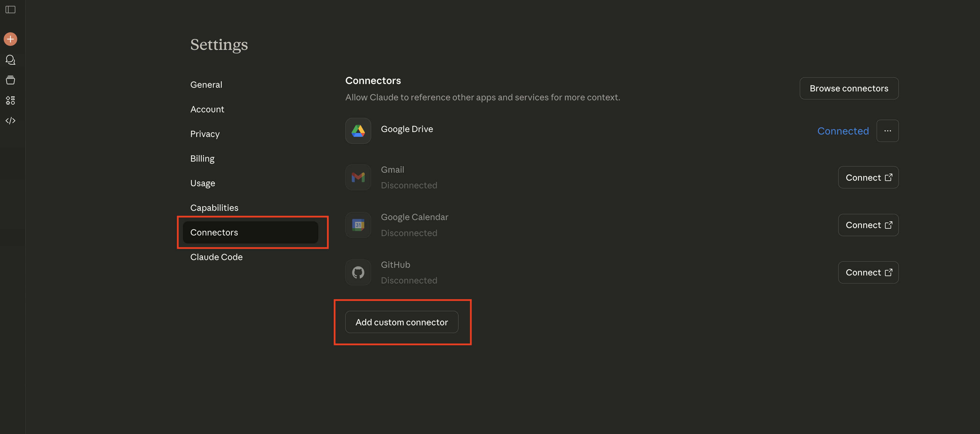The width and height of the screenshot is (980, 434).
Task: Click the GitHub logo
Action: (x=358, y=272)
